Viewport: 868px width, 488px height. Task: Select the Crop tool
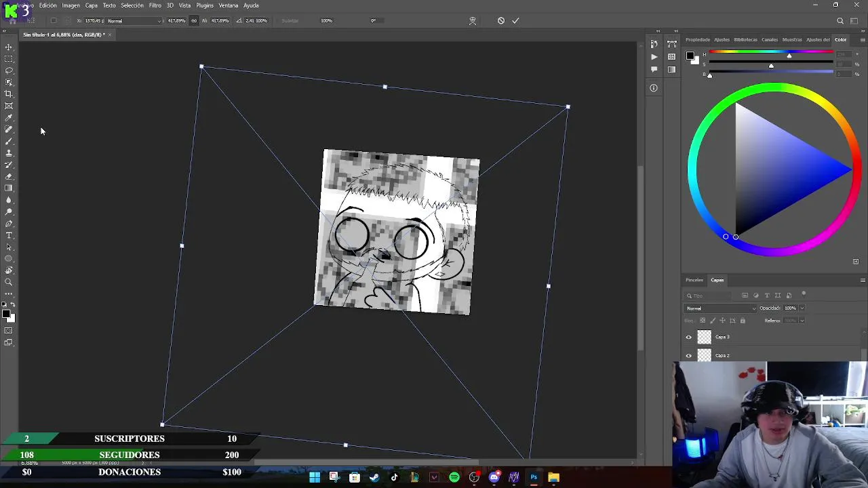point(9,94)
